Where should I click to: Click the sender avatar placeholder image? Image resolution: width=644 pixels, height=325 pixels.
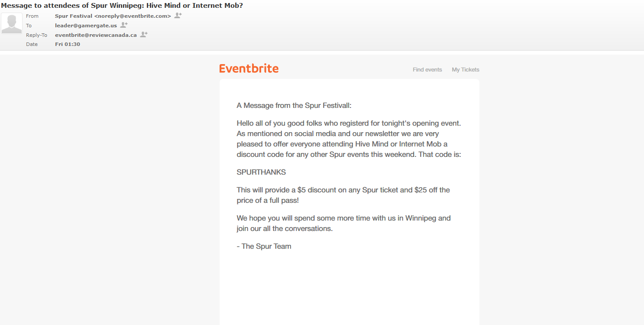pyautogui.click(x=12, y=23)
